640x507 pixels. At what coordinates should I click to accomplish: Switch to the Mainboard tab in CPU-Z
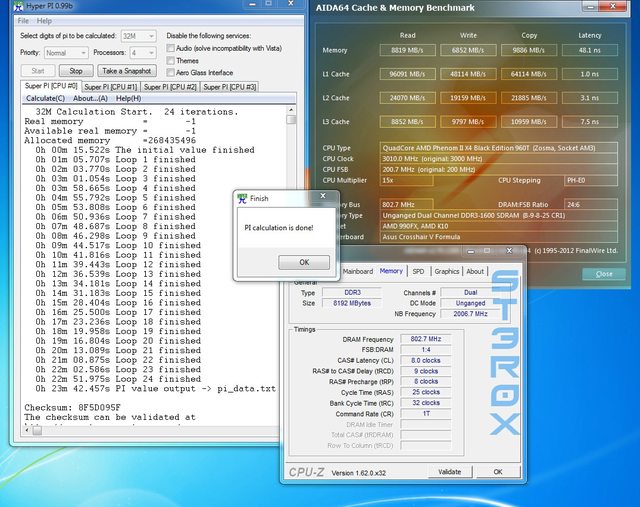[358, 271]
